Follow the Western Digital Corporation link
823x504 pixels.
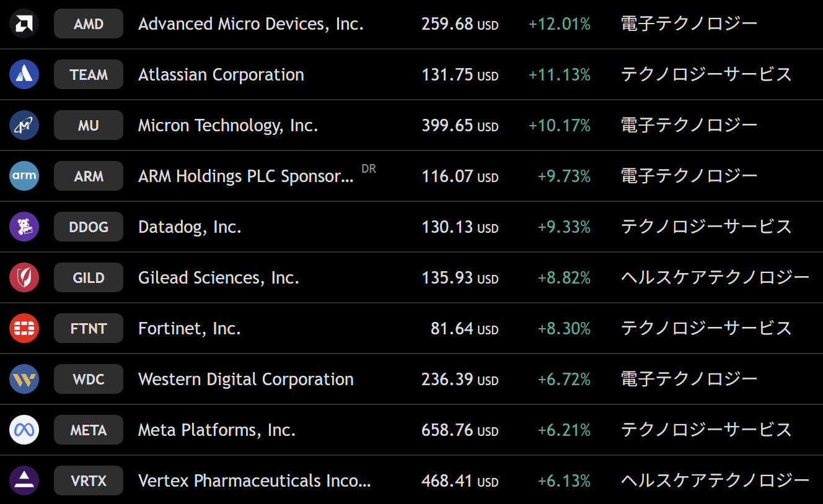(245, 380)
